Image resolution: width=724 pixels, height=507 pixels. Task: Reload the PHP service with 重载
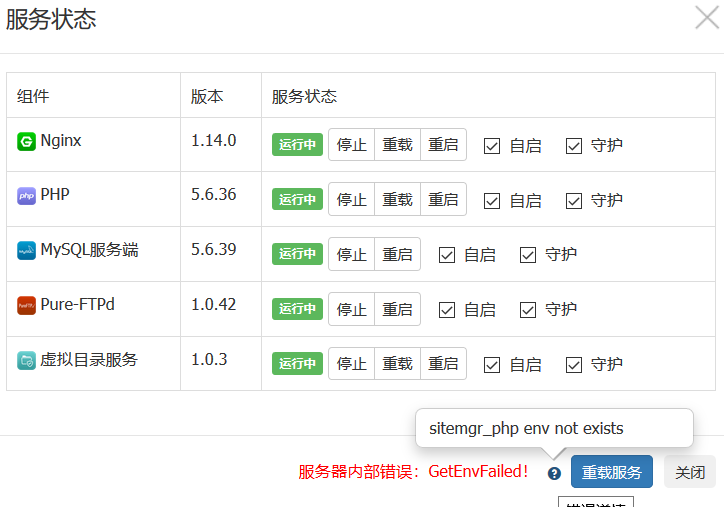[397, 200]
